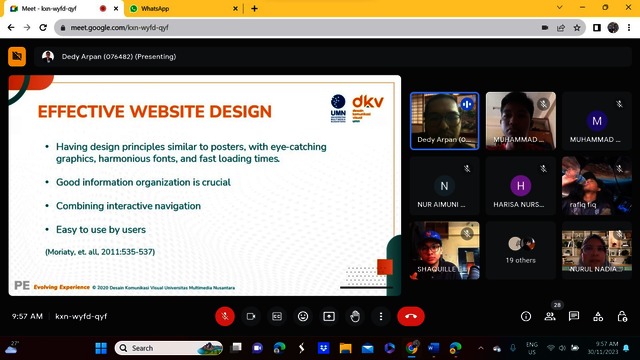Open a new browser tab

coord(254,8)
